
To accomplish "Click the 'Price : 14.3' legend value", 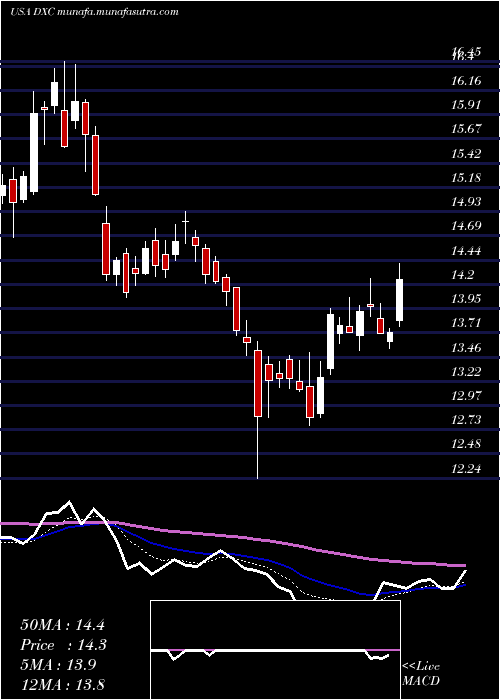I will pyautogui.click(x=63, y=645).
